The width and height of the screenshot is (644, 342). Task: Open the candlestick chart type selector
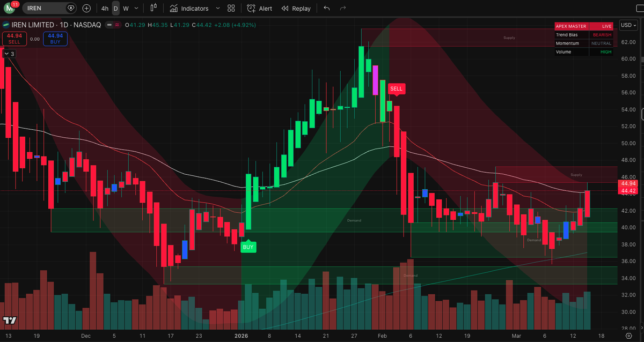coord(153,9)
